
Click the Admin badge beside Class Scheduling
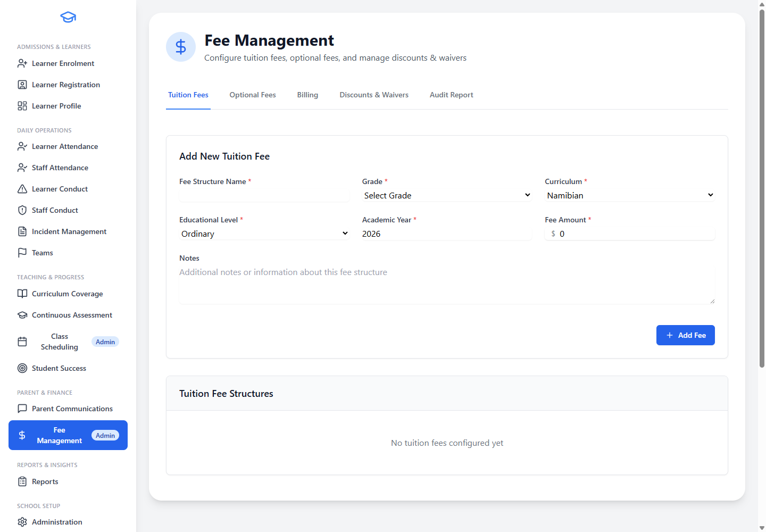(105, 342)
